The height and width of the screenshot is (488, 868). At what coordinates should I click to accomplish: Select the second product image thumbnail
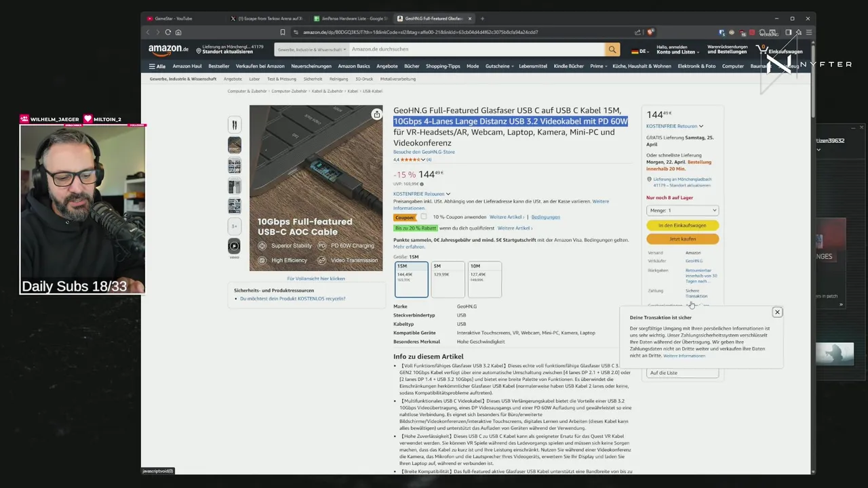click(x=234, y=145)
